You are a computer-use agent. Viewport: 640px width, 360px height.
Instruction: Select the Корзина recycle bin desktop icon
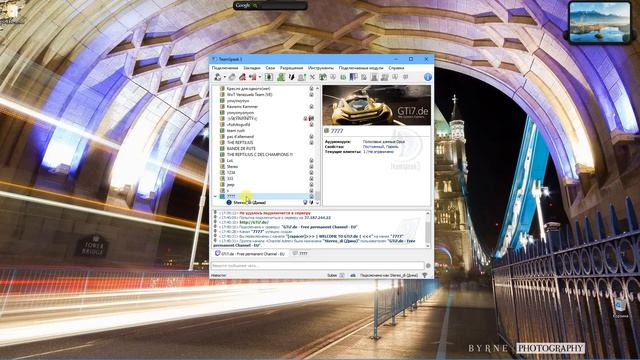coord(621,308)
